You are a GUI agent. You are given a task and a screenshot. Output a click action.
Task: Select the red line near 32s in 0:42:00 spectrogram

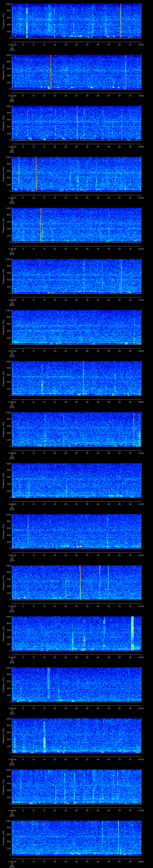coord(80,582)
